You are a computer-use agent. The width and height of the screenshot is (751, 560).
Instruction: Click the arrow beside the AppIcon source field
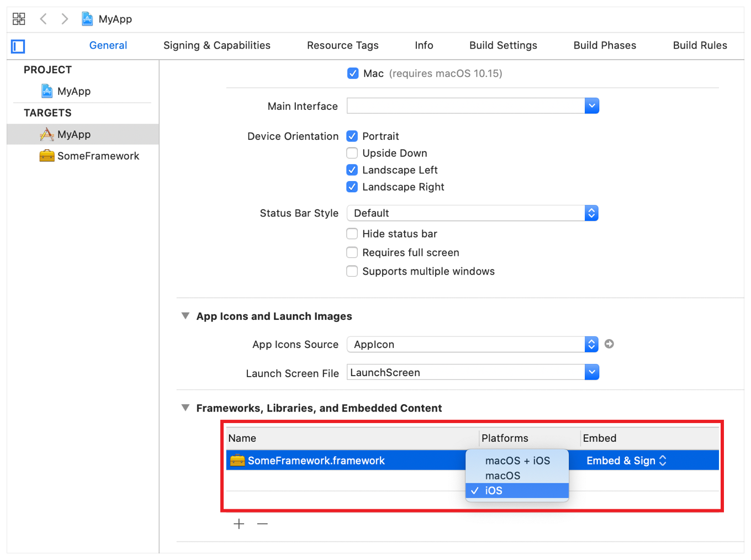tap(609, 344)
